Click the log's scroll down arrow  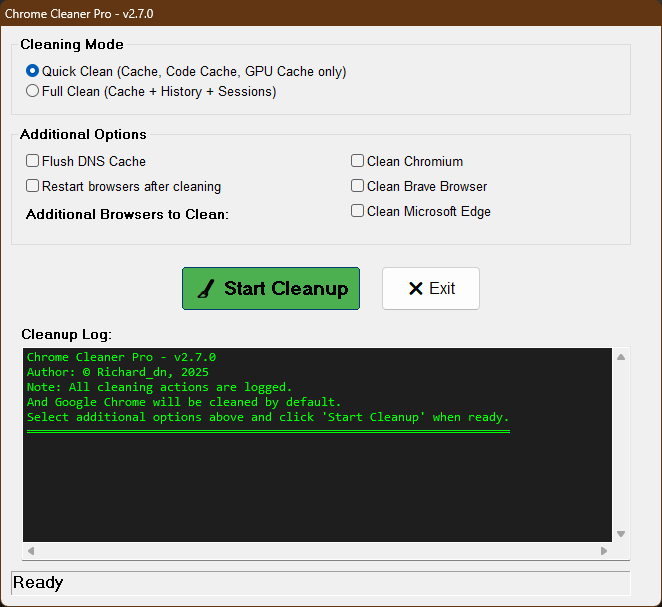point(621,534)
